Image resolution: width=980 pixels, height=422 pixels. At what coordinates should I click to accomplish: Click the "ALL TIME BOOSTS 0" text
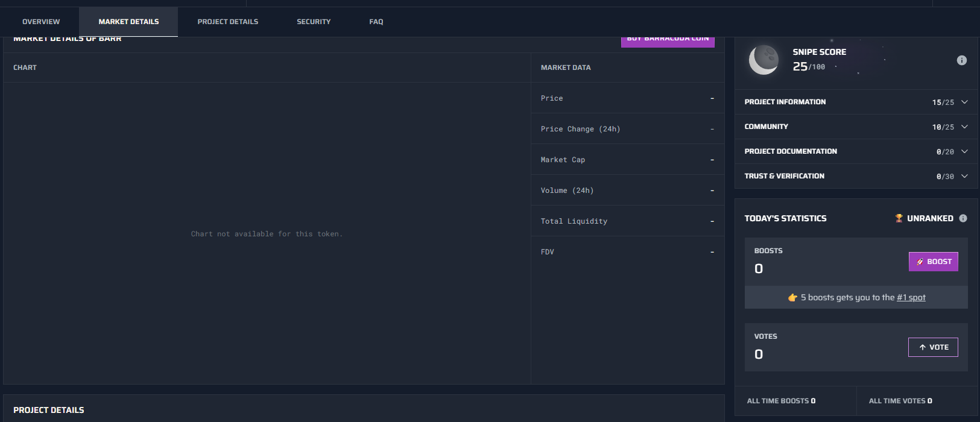click(781, 401)
